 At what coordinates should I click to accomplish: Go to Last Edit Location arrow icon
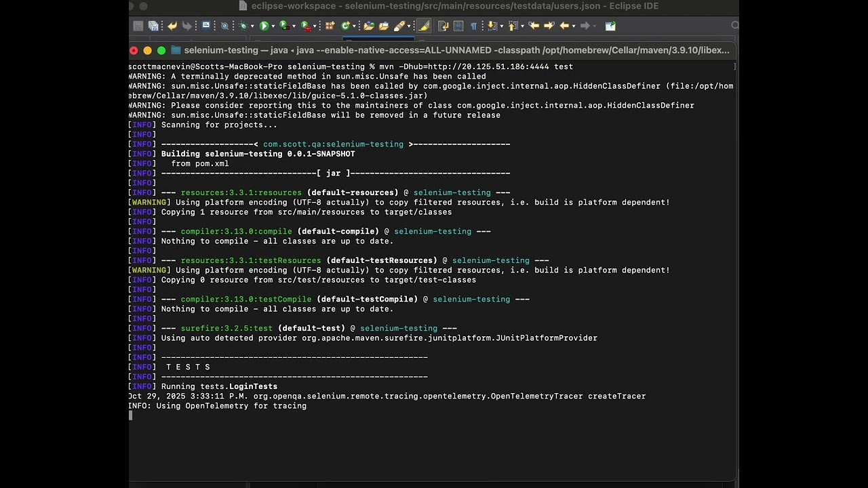click(x=534, y=26)
